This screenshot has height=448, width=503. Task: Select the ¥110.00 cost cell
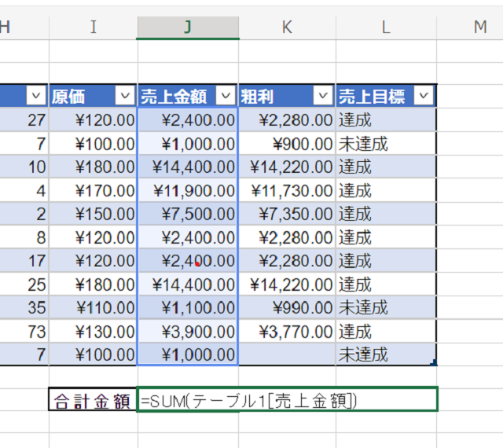93,308
